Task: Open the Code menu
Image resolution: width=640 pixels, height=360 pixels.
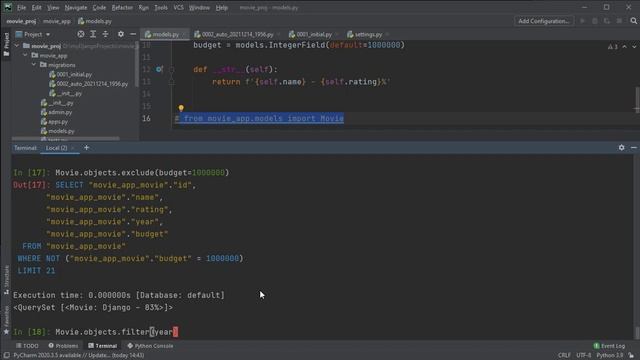Action: point(99,8)
